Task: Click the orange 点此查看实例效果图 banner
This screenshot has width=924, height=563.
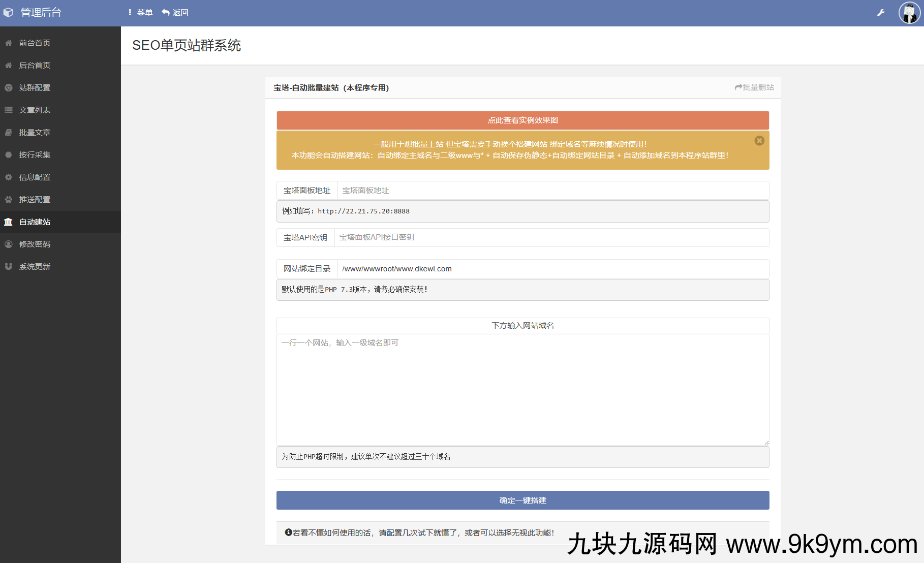Action: (522, 120)
